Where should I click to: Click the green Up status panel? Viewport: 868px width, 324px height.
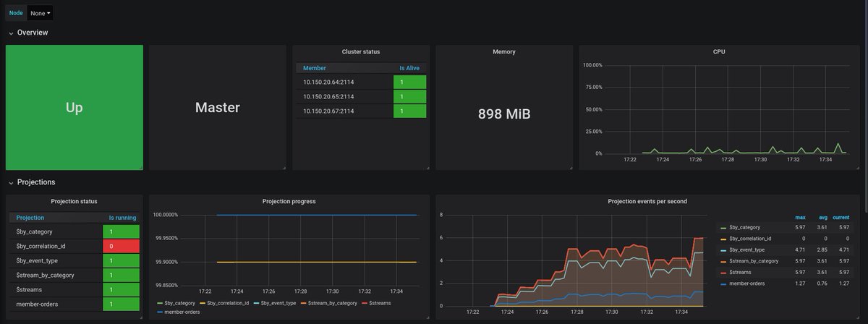click(75, 108)
